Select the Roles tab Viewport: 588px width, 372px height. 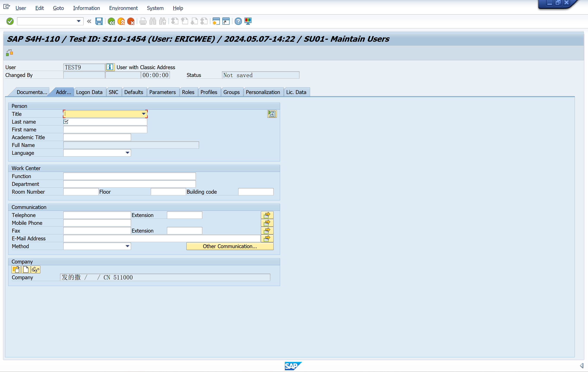188,92
